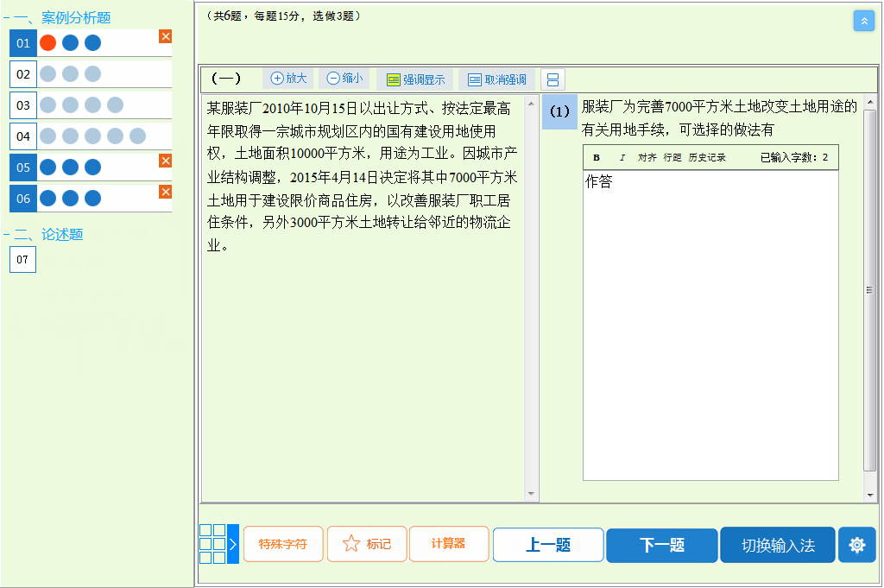Open the 特殊字符 special characters panel

click(x=283, y=544)
